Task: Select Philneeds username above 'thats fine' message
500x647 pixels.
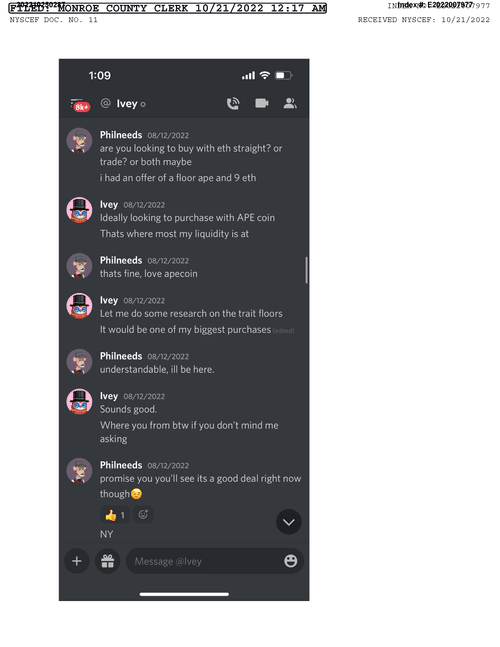Action: (121, 260)
